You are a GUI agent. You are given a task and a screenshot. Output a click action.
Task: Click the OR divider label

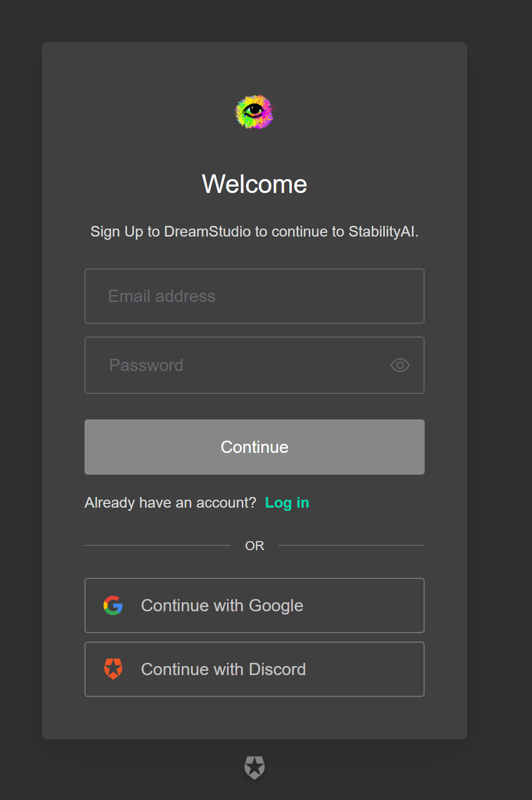(x=255, y=546)
